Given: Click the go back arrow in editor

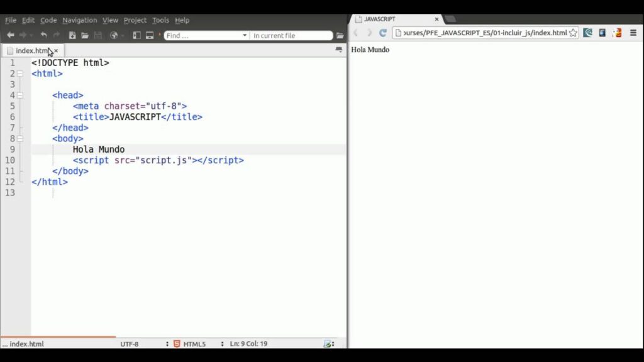Looking at the screenshot, I should coord(10,35).
